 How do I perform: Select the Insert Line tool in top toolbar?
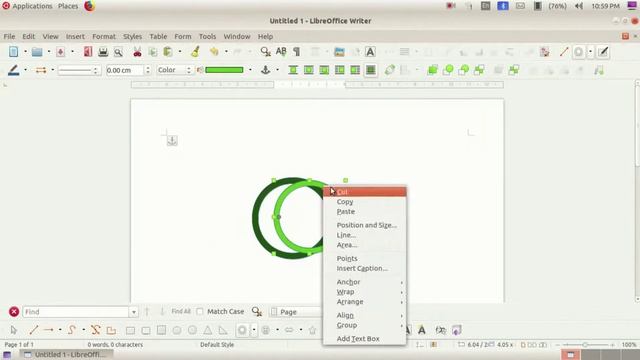[x=564, y=52]
